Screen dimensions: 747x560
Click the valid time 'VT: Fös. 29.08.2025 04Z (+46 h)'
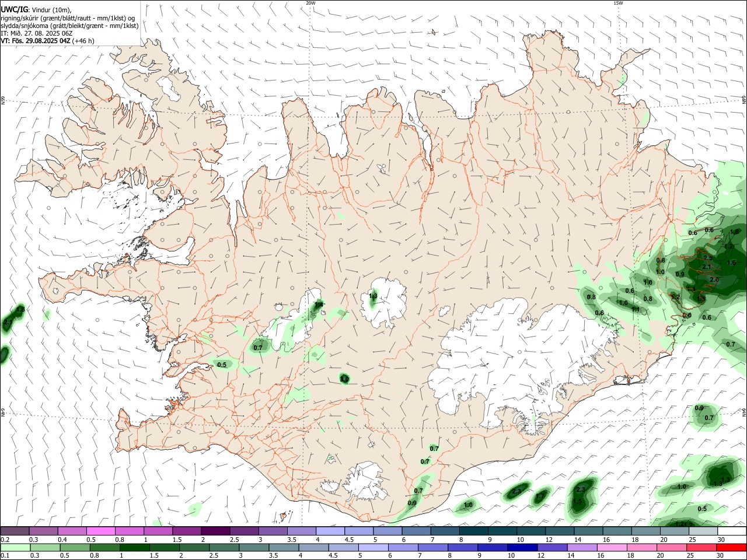pos(47,41)
